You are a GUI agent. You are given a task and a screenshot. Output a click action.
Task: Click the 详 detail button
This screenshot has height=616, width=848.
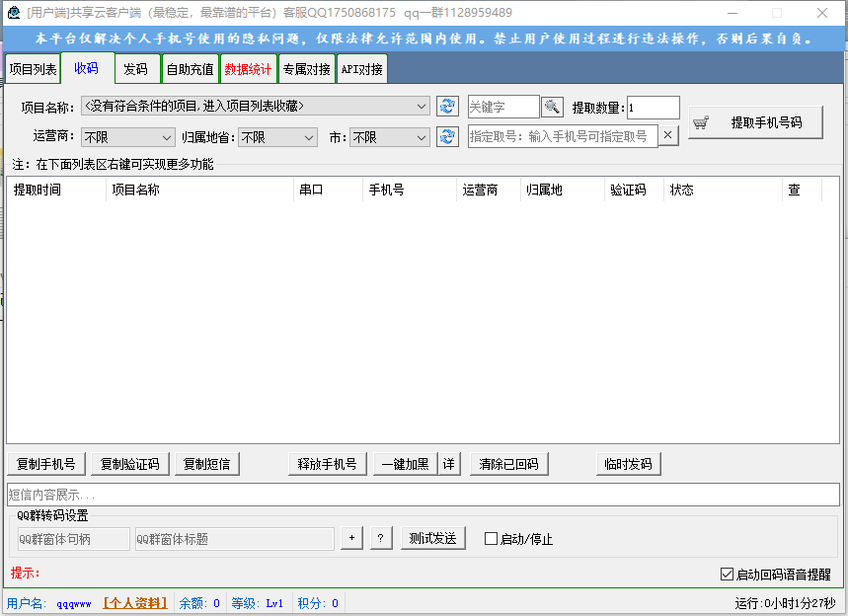[449, 464]
